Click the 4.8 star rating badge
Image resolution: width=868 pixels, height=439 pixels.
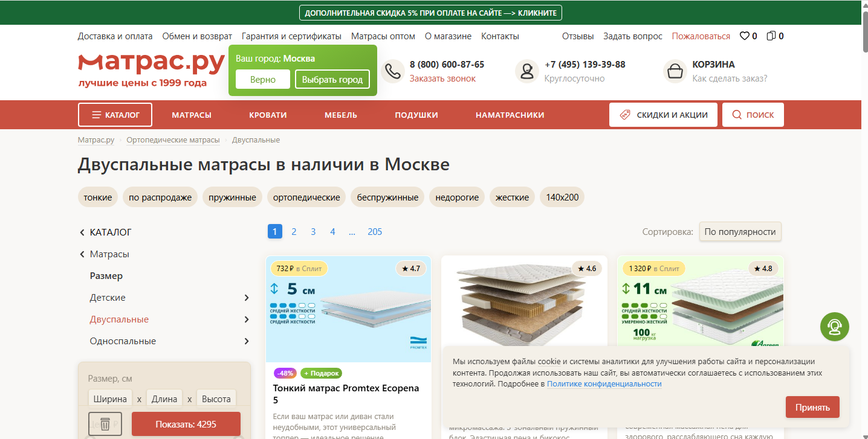pos(763,269)
